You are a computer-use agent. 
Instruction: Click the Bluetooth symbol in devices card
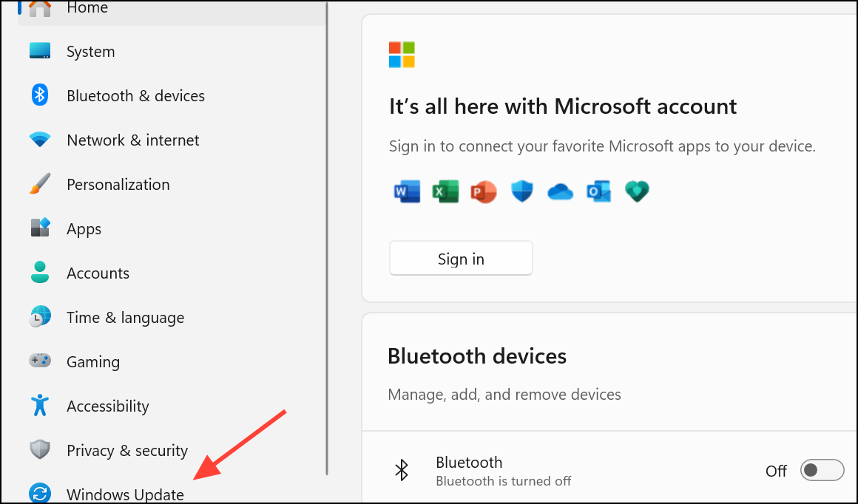click(402, 470)
